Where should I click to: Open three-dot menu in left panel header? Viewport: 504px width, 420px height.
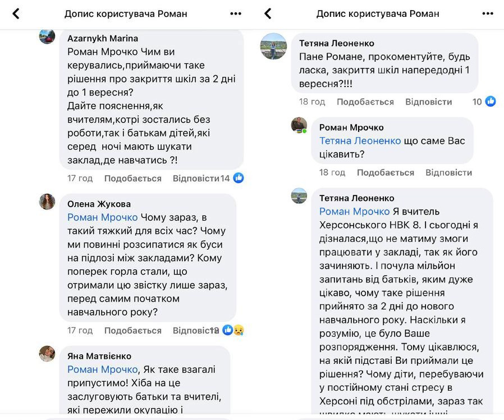[x=236, y=13]
